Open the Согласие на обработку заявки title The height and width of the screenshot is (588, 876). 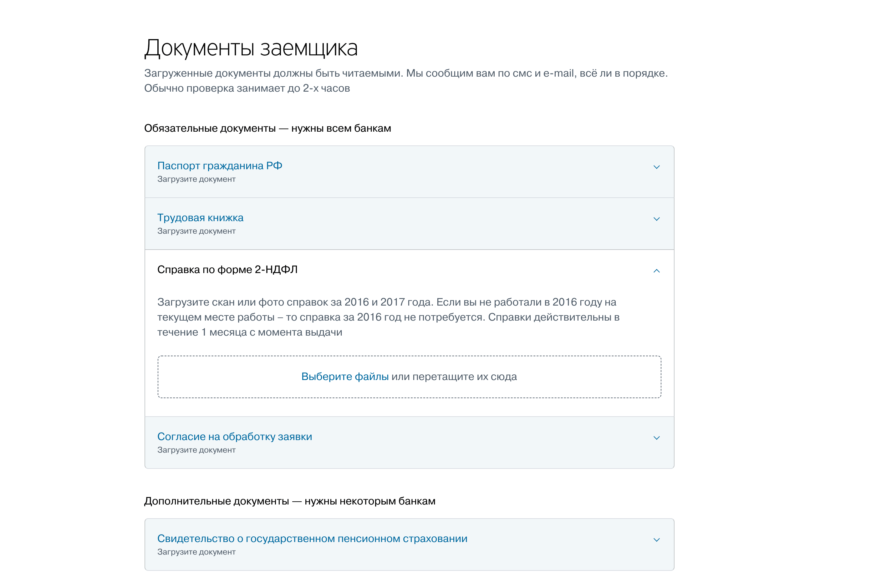[234, 437]
